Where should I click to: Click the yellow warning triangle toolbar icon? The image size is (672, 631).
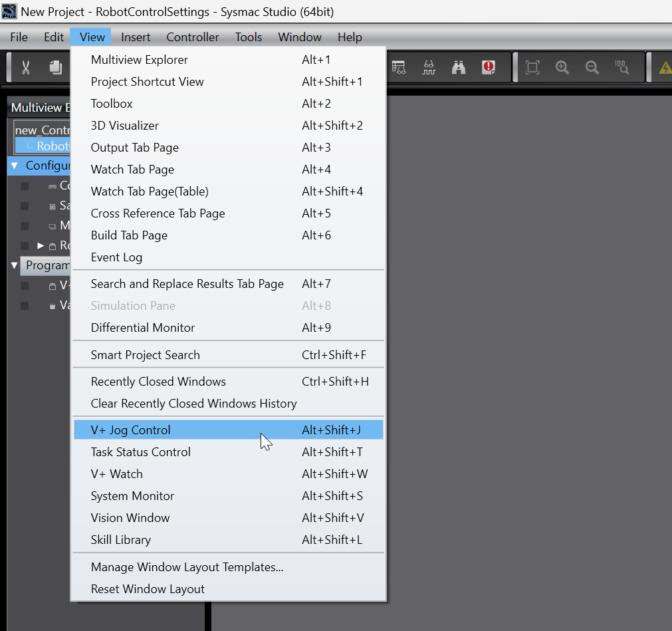pyautogui.click(x=665, y=67)
